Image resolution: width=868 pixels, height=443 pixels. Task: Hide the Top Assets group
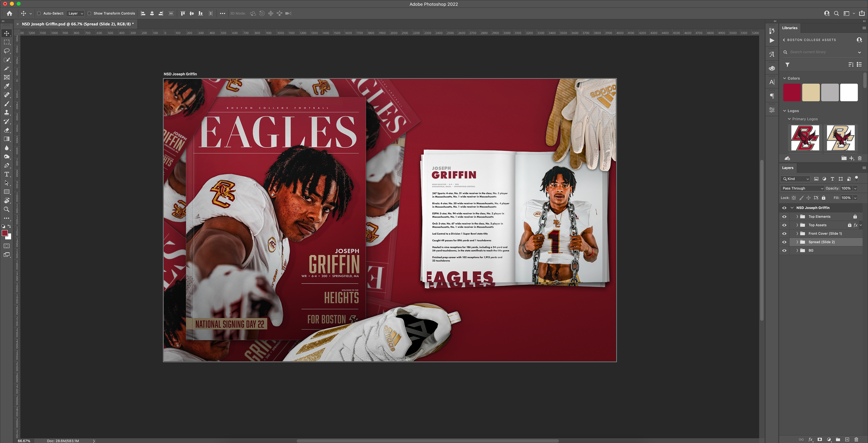coord(784,225)
